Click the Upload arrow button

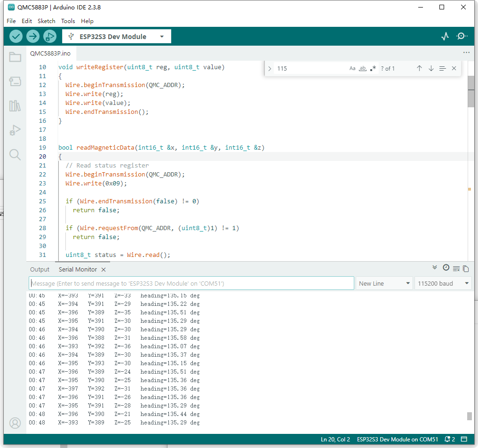[32, 37]
